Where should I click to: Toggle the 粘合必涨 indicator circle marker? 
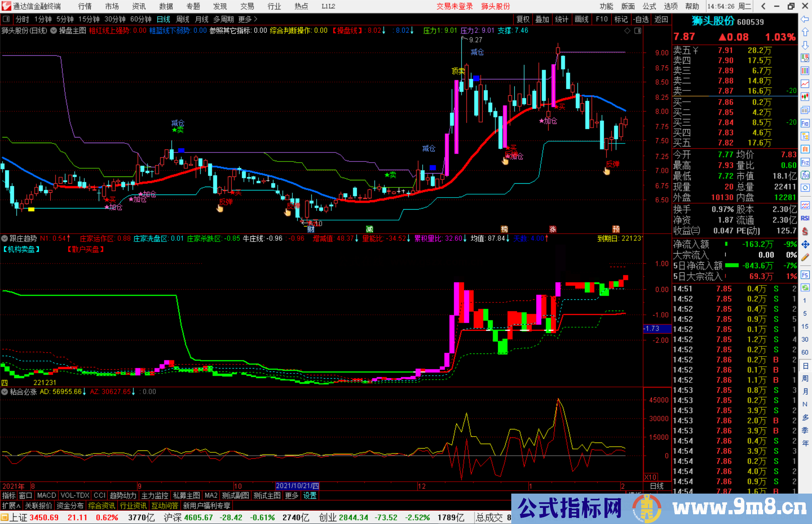[5, 392]
